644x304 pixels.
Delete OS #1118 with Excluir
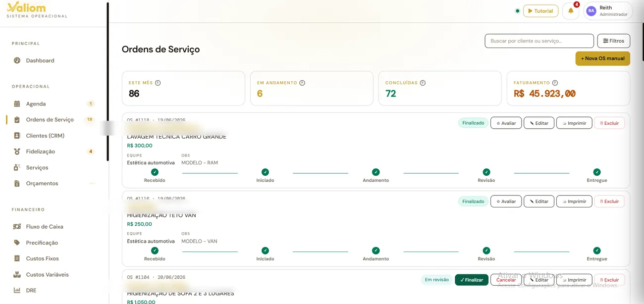click(609, 123)
